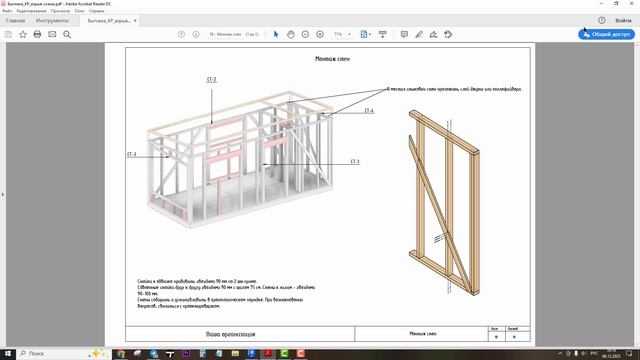
Task: Open the help question mark icon
Action: pyautogui.click(x=602, y=20)
